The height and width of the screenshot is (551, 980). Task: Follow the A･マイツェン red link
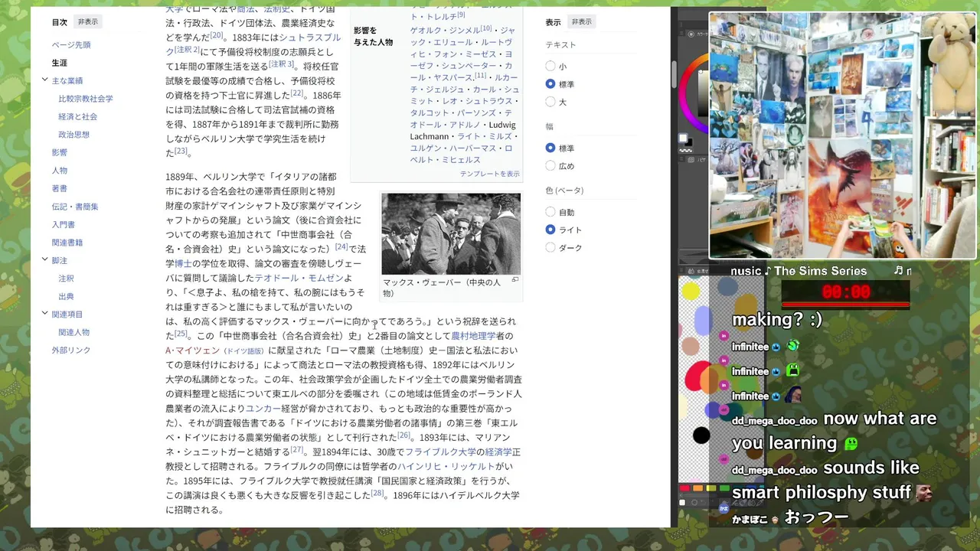192,350
